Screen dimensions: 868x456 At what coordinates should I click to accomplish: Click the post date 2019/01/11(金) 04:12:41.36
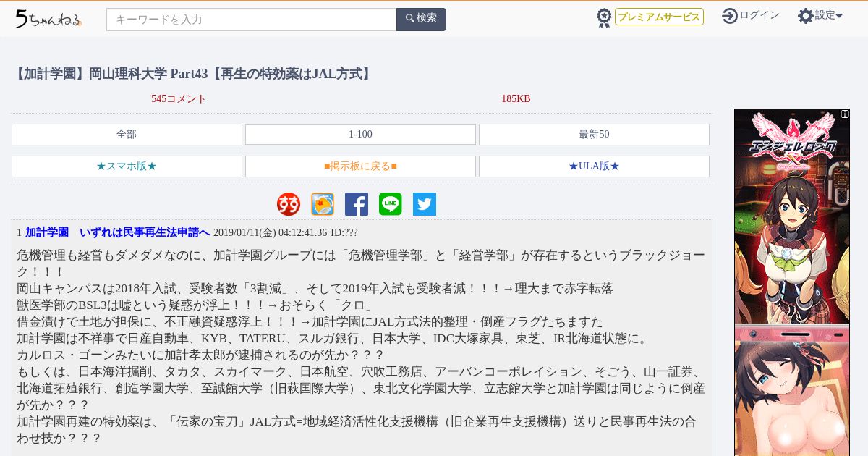[270, 233]
